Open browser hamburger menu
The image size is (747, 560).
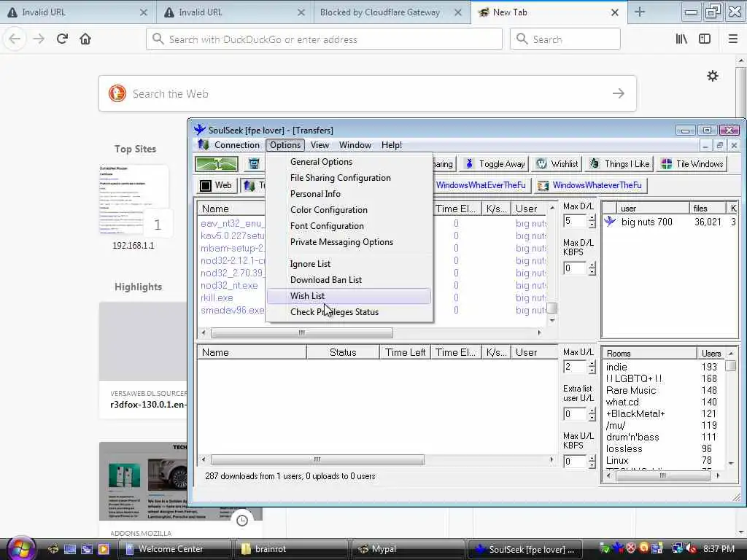click(x=733, y=39)
